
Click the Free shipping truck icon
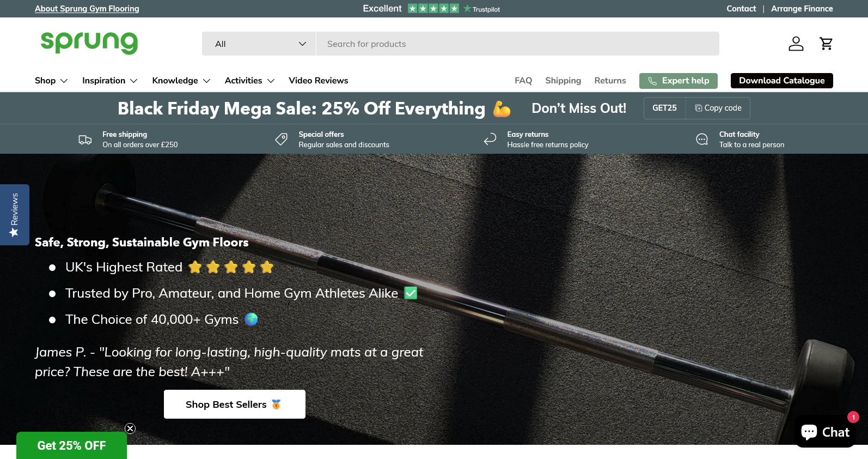pos(85,140)
